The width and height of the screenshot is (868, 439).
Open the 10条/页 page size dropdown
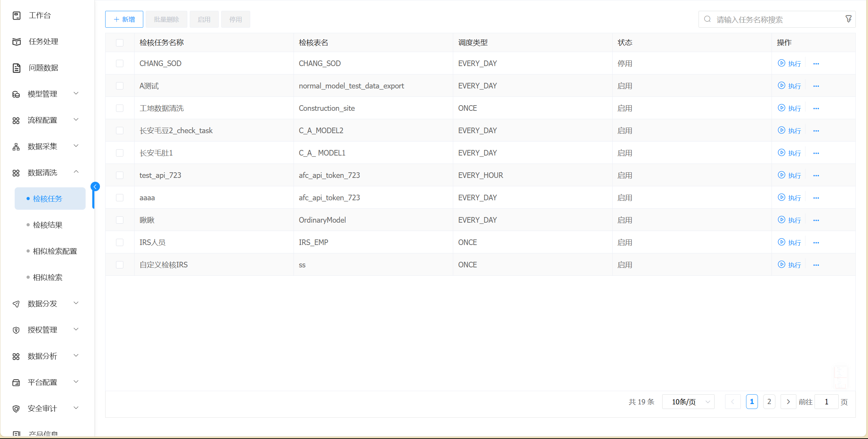[688, 402]
